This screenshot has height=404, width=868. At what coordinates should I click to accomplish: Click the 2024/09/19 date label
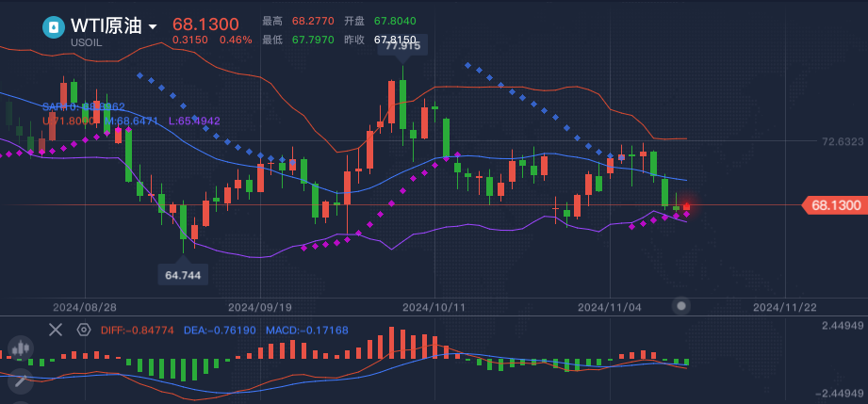pyautogui.click(x=259, y=307)
